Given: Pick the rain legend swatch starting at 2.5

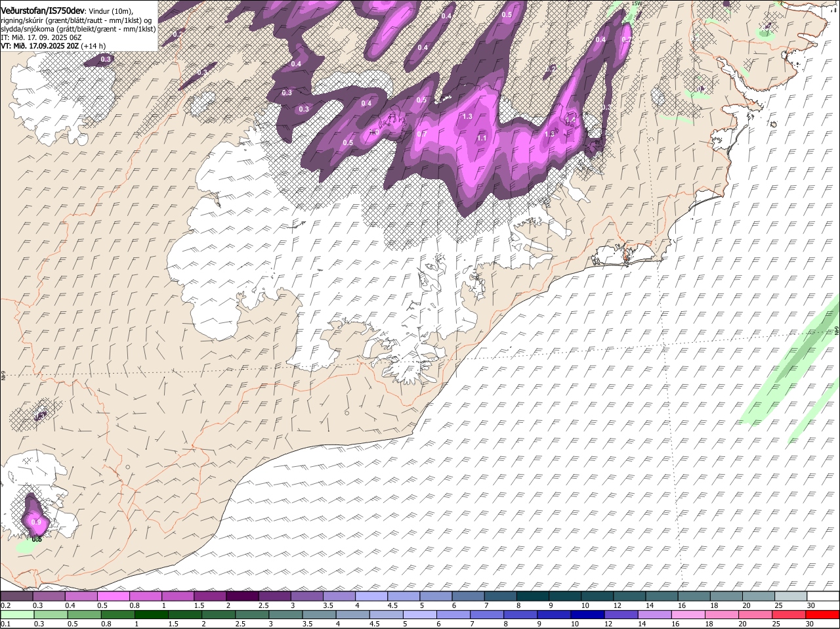Looking at the screenshot, I should coord(252,615).
